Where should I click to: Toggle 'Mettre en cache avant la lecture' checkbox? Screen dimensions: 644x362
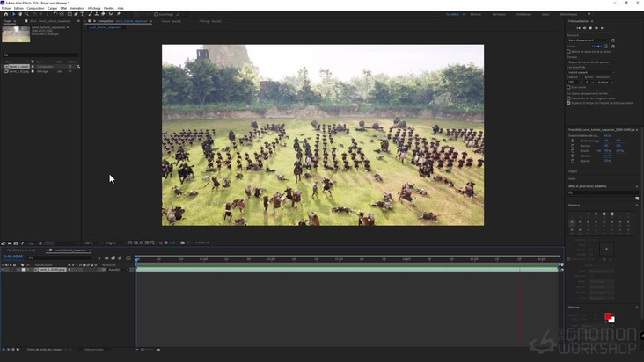coord(569,52)
